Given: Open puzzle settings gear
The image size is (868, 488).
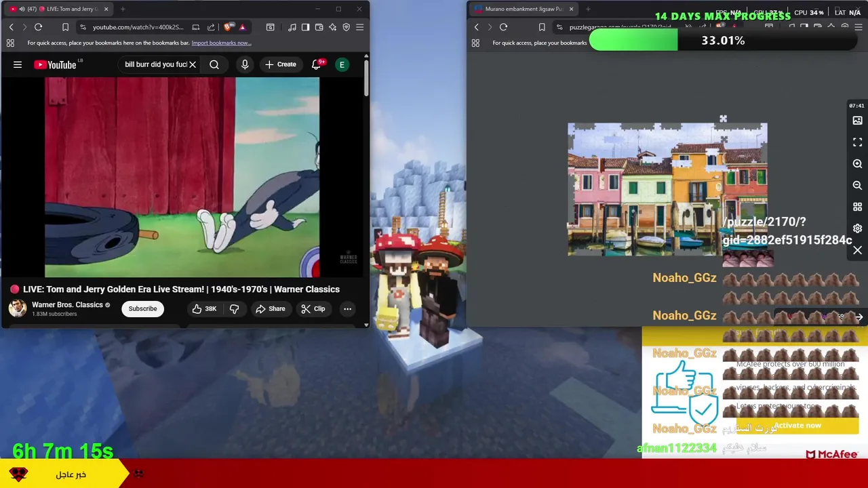Looking at the screenshot, I should coord(857,228).
